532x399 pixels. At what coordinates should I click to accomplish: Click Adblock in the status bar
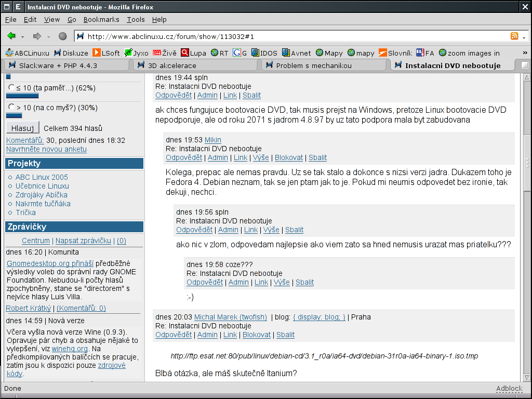click(x=509, y=389)
